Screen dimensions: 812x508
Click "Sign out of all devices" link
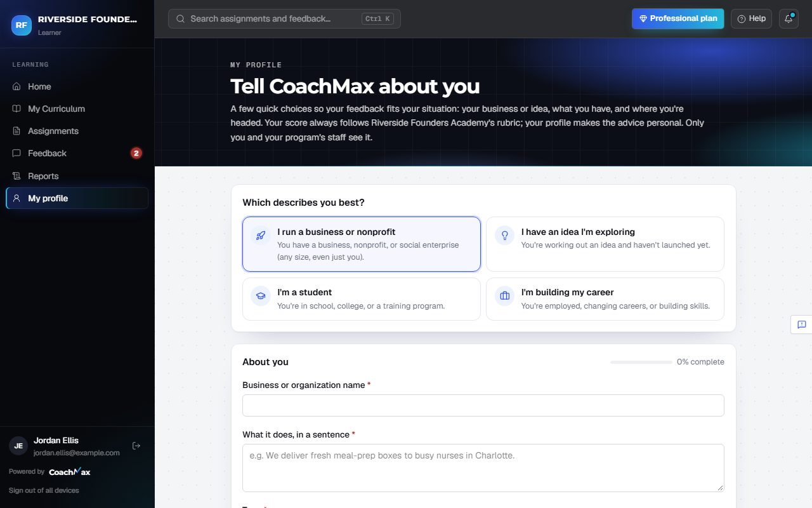(44, 490)
